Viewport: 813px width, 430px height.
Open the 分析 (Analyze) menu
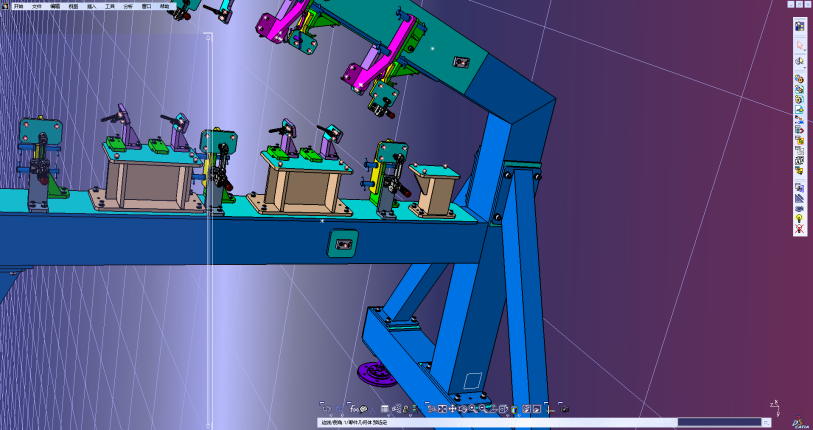point(127,6)
